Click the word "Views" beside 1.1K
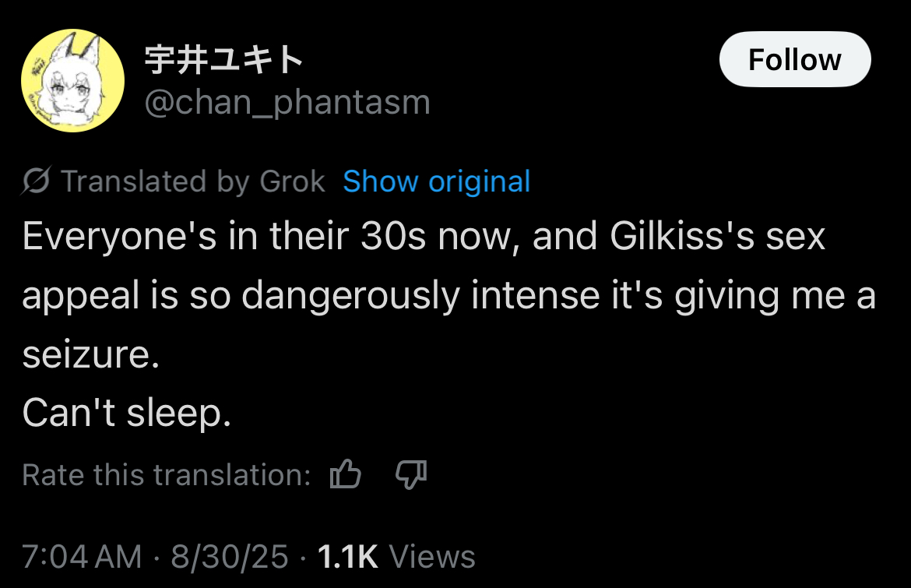The image size is (911, 588). pyautogui.click(x=431, y=557)
